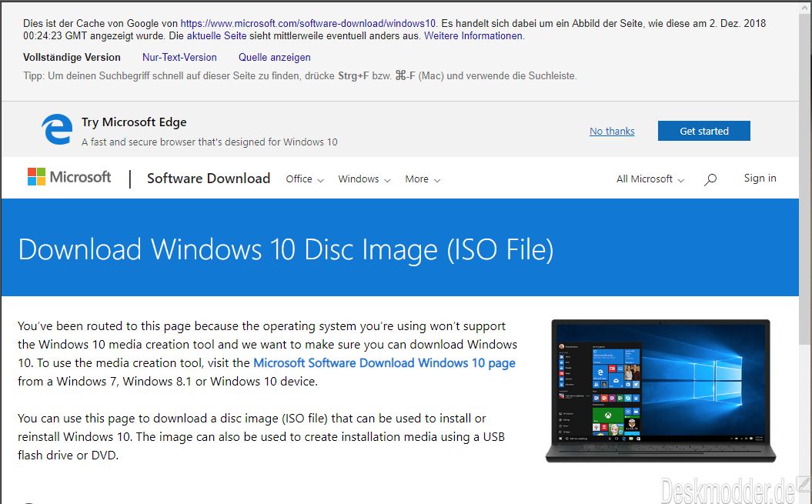Expand the All Microsoft menu
Viewport: 812px width, 504px height.
coord(650,179)
